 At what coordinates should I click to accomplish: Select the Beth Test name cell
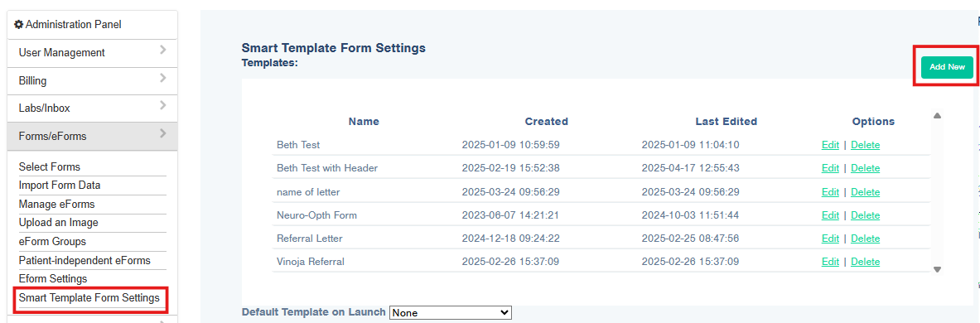pyautogui.click(x=298, y=145)
